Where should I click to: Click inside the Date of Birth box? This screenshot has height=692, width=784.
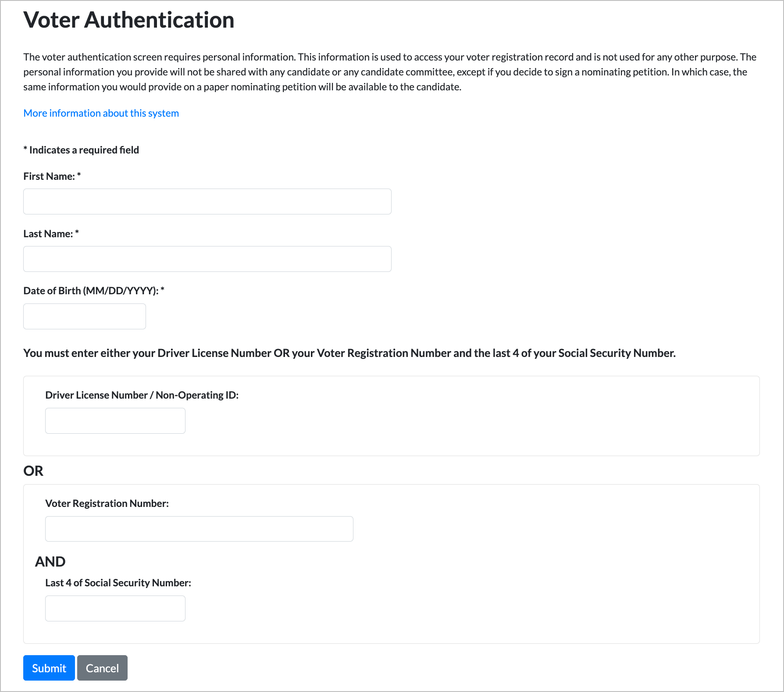click(84, 316)
